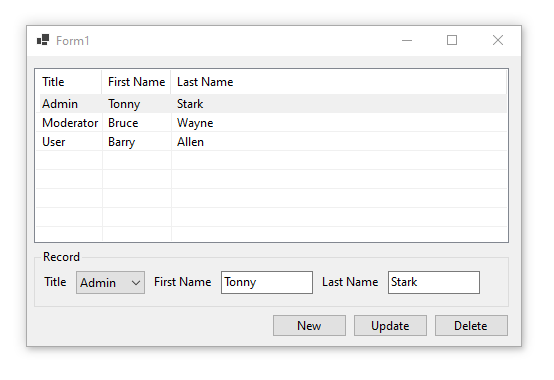Minimize the Form1 window
Viewport: 554px width, 380px height.
pos(407,40)
